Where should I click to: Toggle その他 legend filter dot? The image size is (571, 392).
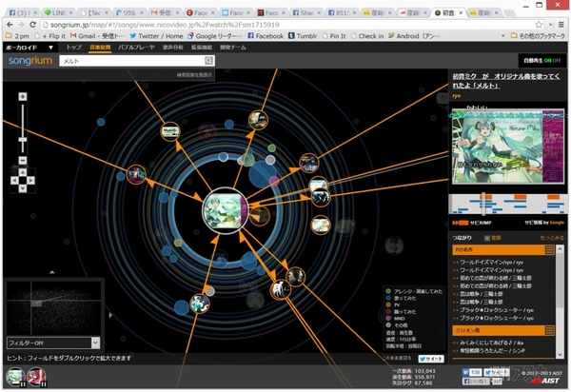click(x=388, y=325)
